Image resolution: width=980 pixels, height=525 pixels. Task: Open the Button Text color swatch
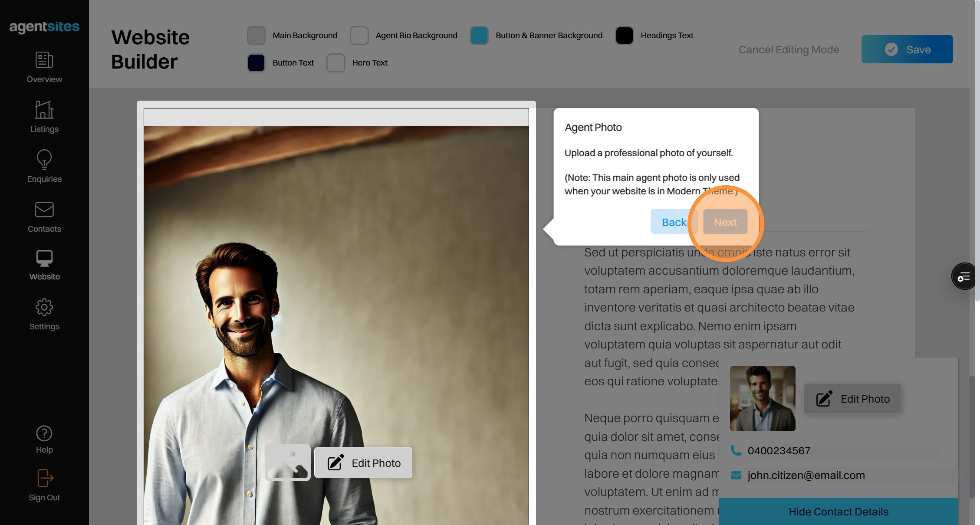(x=256, y=63)
